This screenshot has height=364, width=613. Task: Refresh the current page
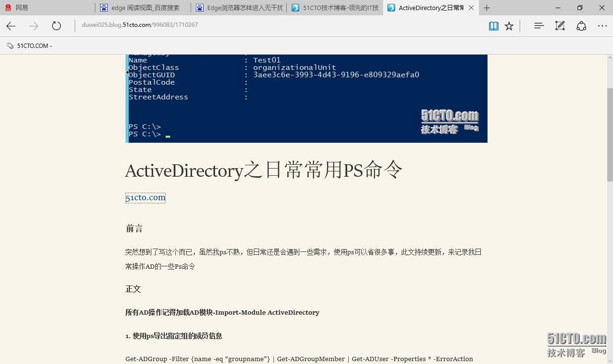(x=57, y=26)
